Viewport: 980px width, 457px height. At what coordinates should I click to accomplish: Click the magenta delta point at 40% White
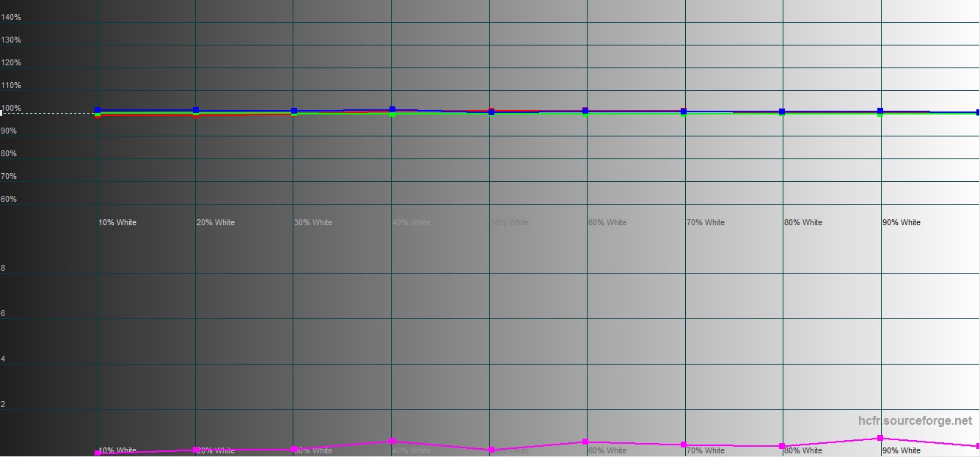coord(392,441)
